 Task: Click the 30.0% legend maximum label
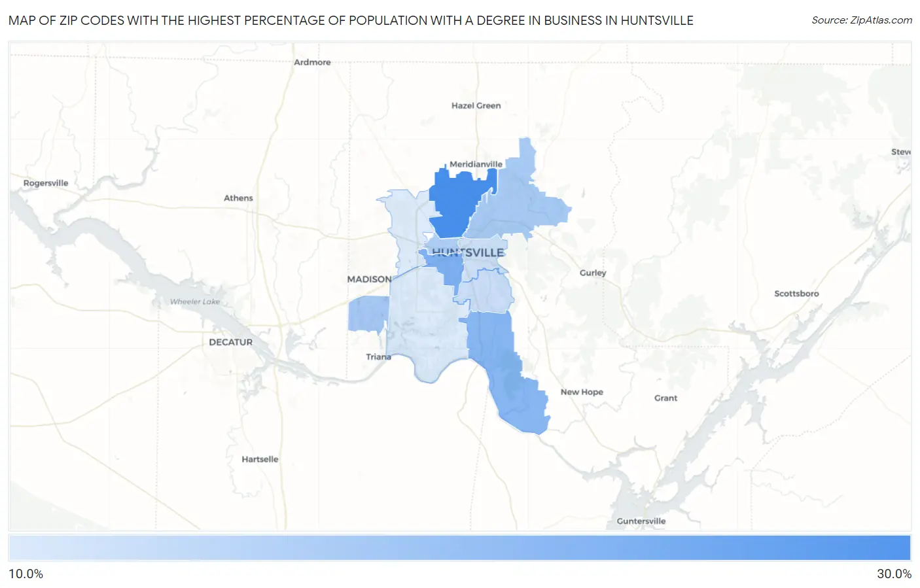tap(894, 574)
